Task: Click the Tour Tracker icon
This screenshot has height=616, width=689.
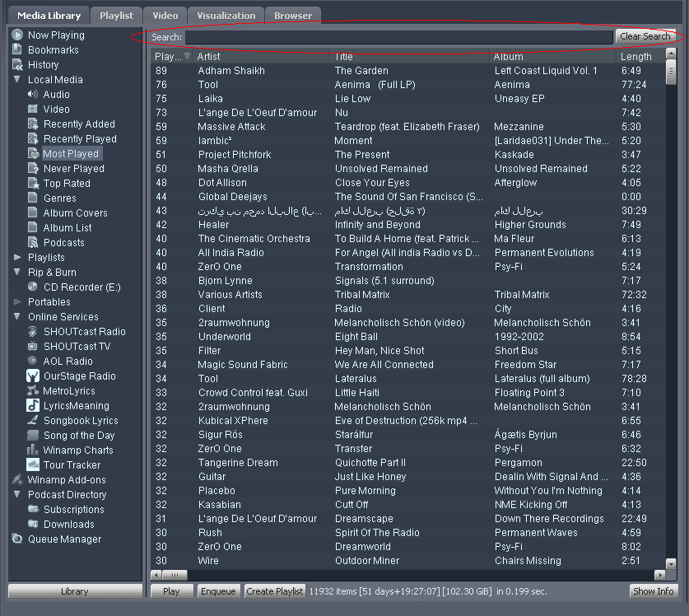Action: pos(33,464)
